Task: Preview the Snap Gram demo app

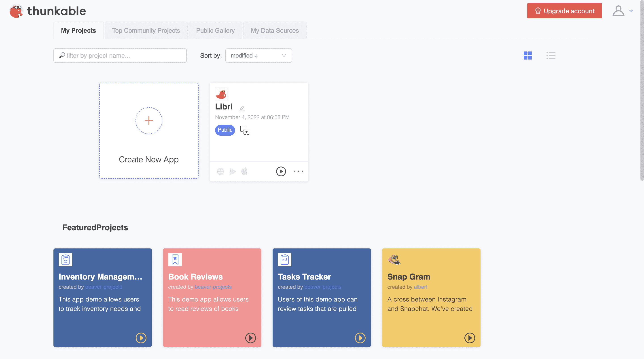Action: click(470, 338)
